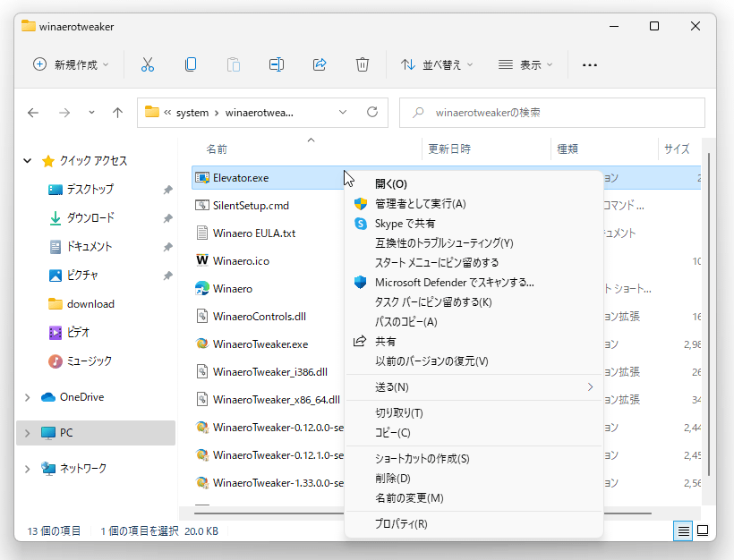Open the Sort (並べ替え) dropdown
The image size is (734, 560).
click(x=436, y=64)
